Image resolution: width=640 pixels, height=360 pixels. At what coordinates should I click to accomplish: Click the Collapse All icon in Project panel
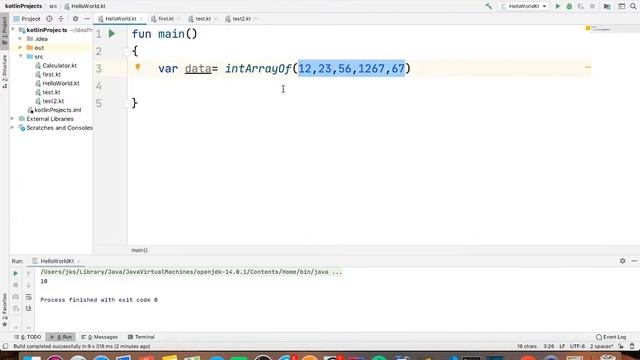click(x=61, y=19)
